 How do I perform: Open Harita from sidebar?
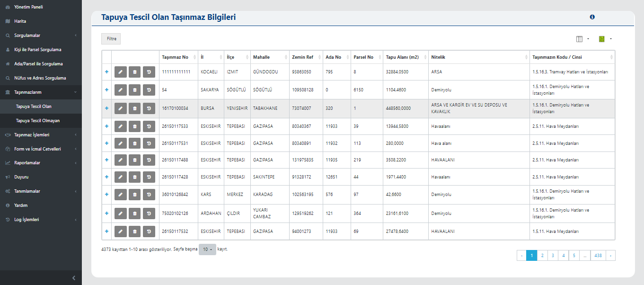click(20, 21)
